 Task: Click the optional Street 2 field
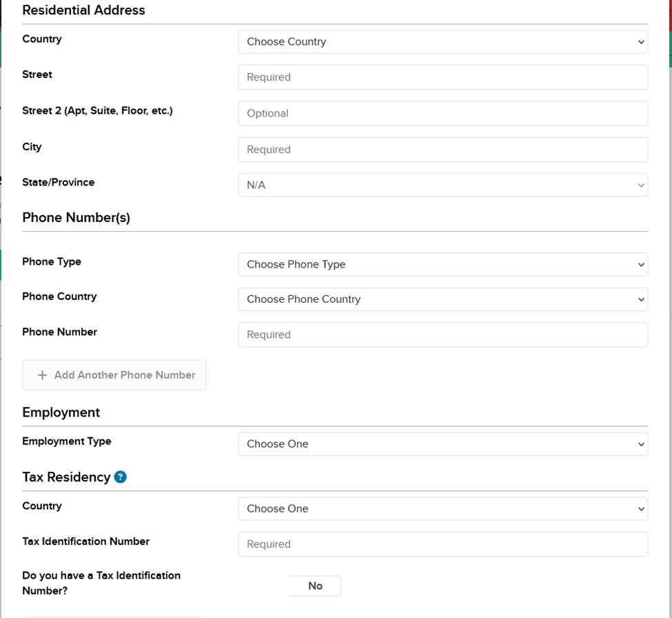point(442,114)
